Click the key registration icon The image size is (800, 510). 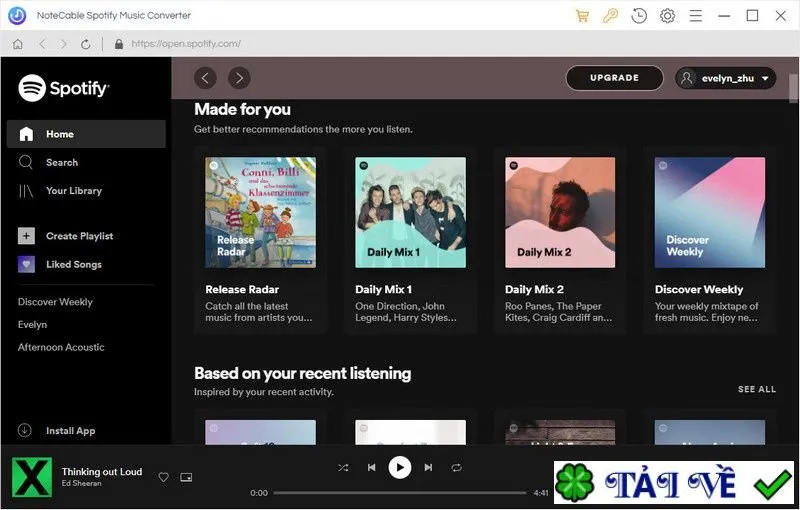610,16
